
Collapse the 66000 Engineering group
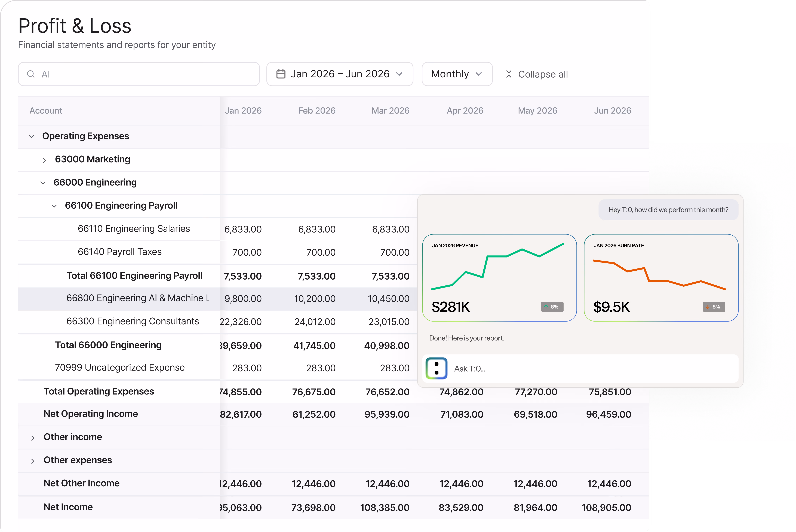pyautogui.click(x=43, y=183)
